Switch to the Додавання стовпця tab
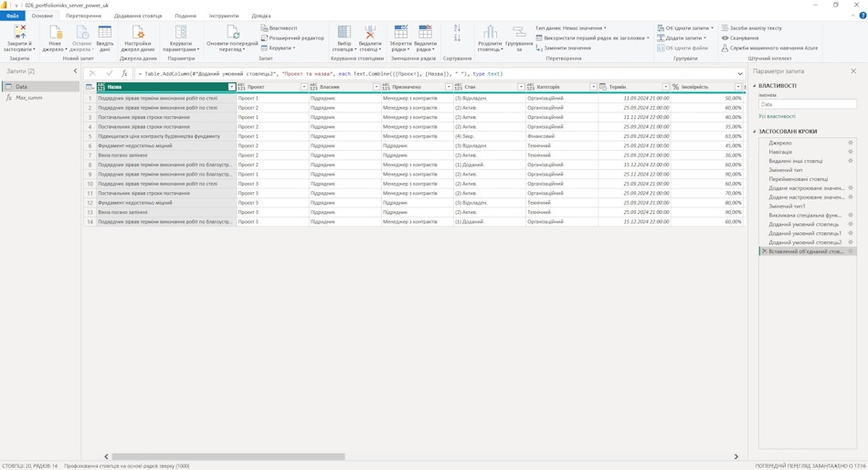Screen dimensions: 868x470 [x=138, y=16]
